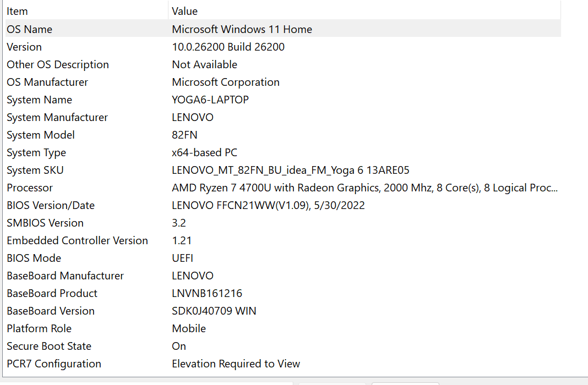Select the Processor row
Screen dimensions: 588x385
coord(30,188)
